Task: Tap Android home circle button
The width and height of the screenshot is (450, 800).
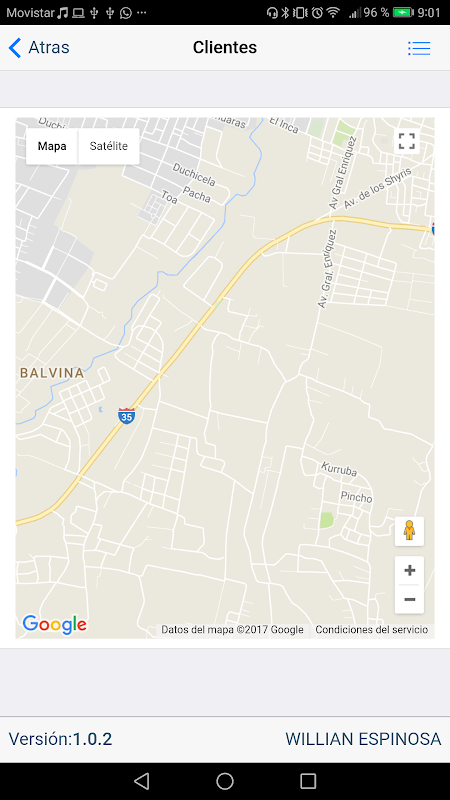Action: (x=225, y=781)
